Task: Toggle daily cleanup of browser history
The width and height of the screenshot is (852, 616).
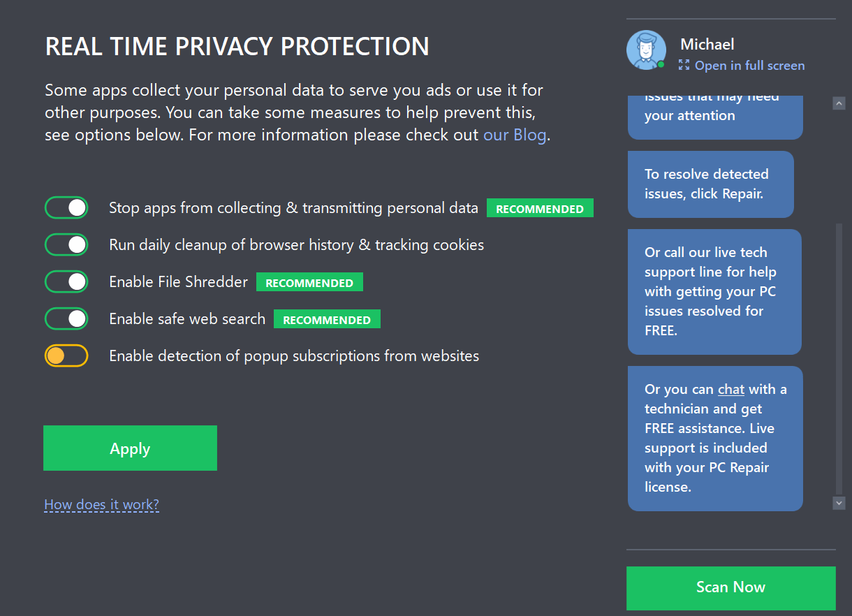Action: (x=66, y=244)
